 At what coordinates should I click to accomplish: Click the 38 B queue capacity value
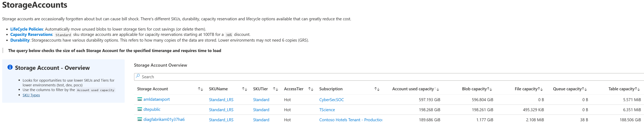click(x=584, y=120)
